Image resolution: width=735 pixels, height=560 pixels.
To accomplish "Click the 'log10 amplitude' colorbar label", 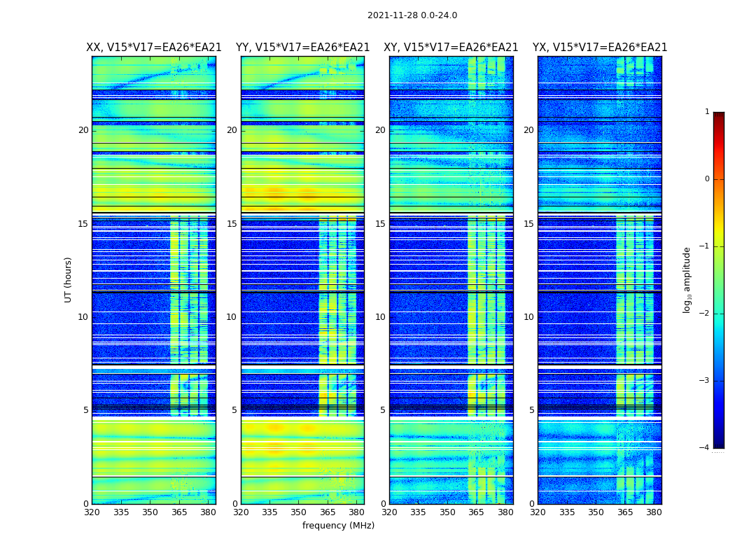I will [687, 280].
